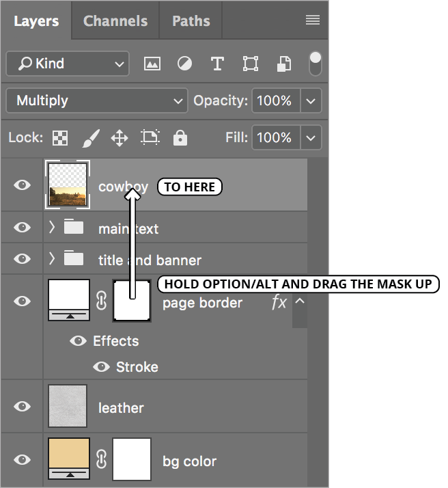Expand the main text group chevron
This screenshot has width=448, height=488.
[52, 228]
